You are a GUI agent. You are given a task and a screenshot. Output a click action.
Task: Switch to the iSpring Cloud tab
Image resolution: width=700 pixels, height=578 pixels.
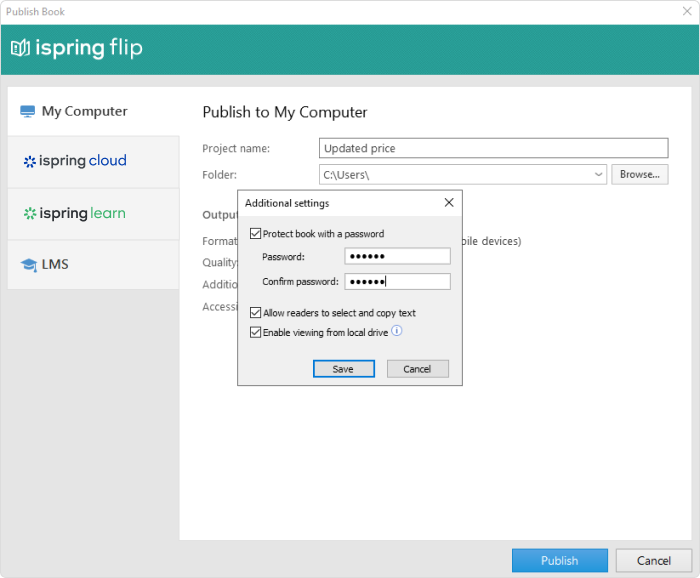(x=93, y=162)
